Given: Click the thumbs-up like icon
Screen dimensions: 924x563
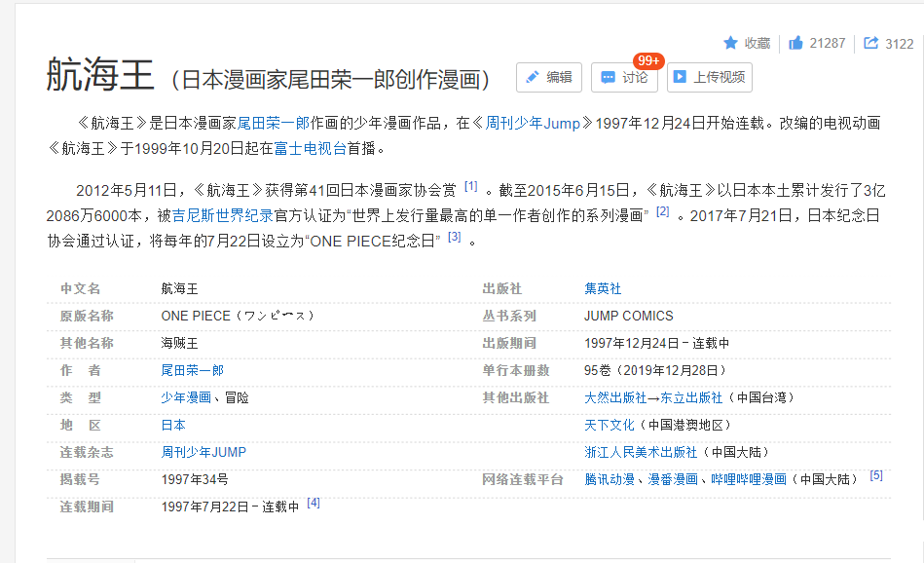Looking at the screenshot, I should click(795, 43).
